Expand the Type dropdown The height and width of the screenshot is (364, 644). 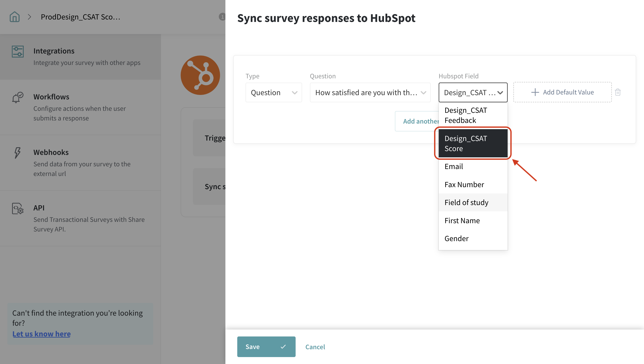[274, 92]
